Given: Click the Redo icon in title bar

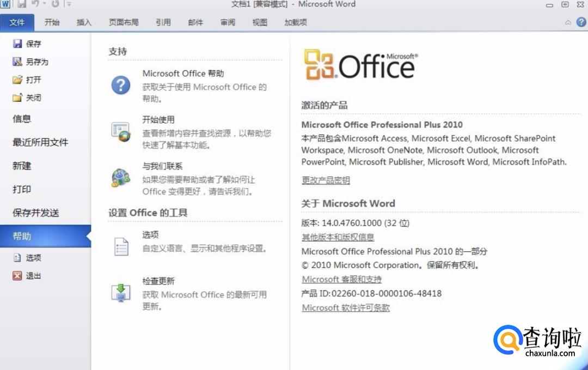Looking at the screenshot, I should (56, 4).
